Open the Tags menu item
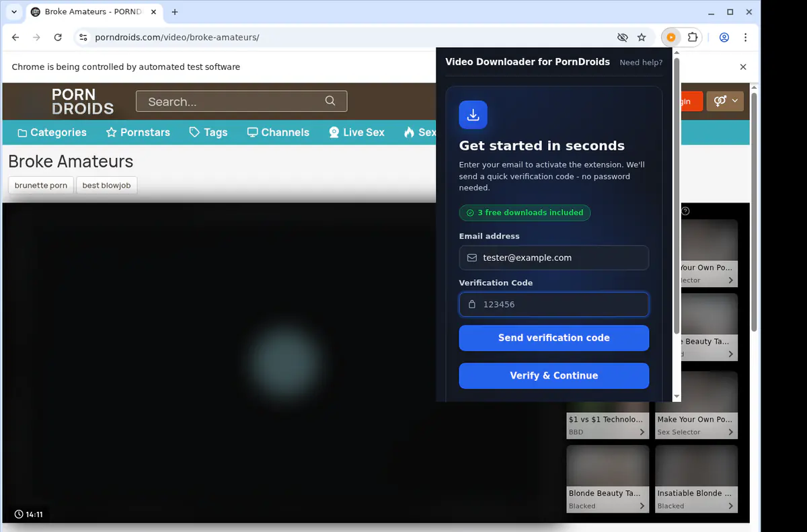Screen dimensions: 807x532 coord(208,132)
